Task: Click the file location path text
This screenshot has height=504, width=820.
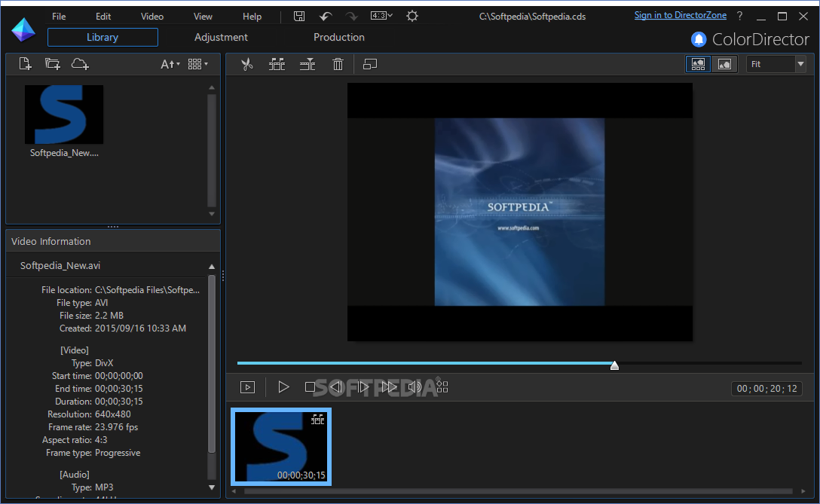Action: 147,289
